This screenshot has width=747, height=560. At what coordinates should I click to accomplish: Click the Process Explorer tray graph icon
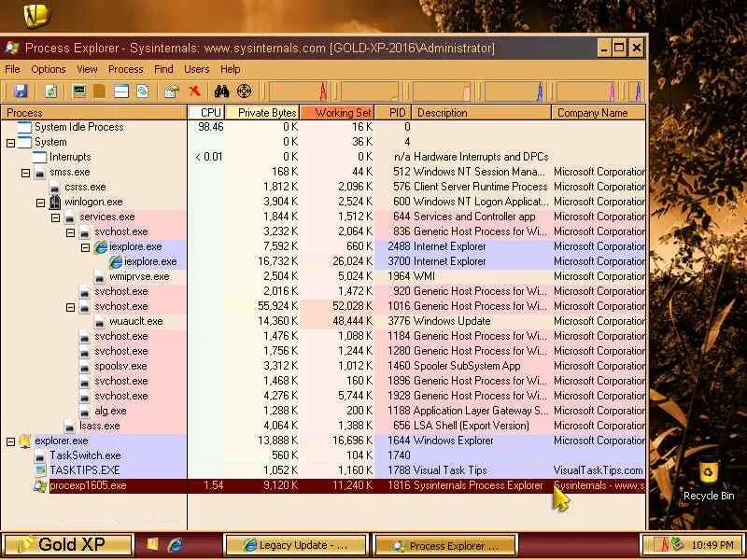pos(661,544)
